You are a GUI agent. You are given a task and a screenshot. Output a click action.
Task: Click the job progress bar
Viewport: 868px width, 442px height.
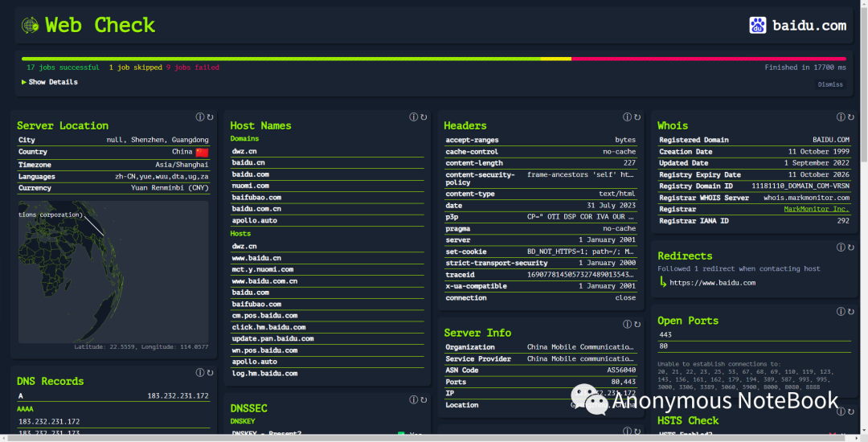coord(434,59)
